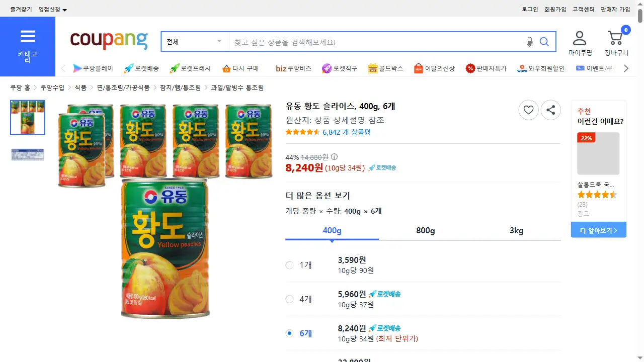Image resolution: width=644 pixels, height=362 pixels.
Task: Open 와우회원할인 shortcut
Action: click(541, 68)
